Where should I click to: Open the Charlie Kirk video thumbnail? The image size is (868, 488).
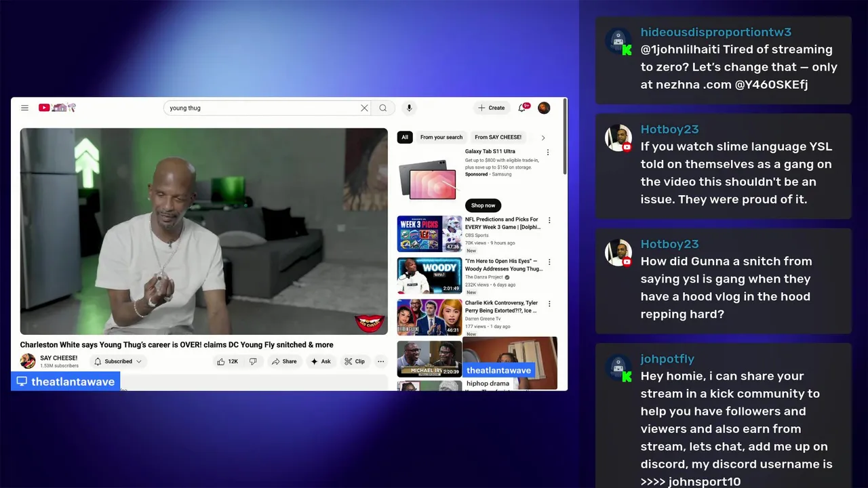click(x=429, y=317)
